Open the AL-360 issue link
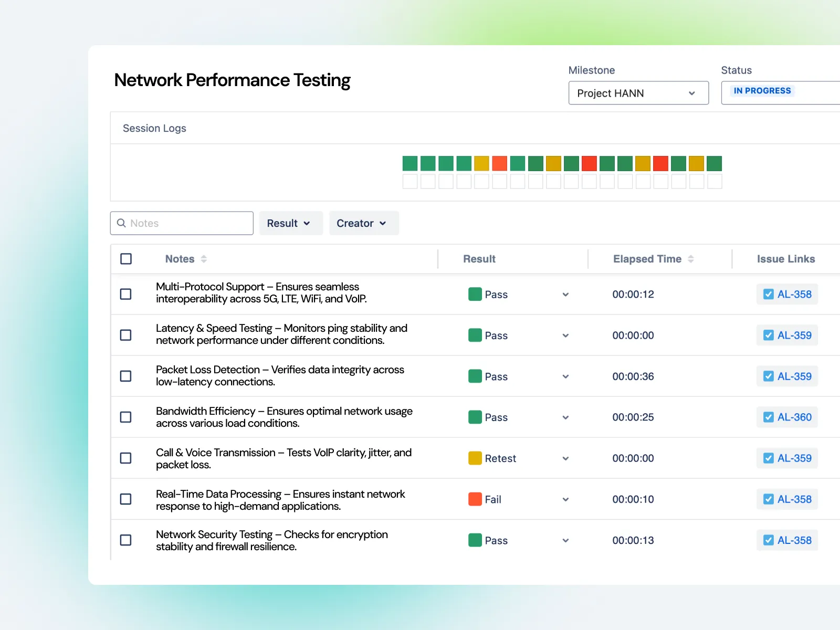 click(x=787, y=417)
